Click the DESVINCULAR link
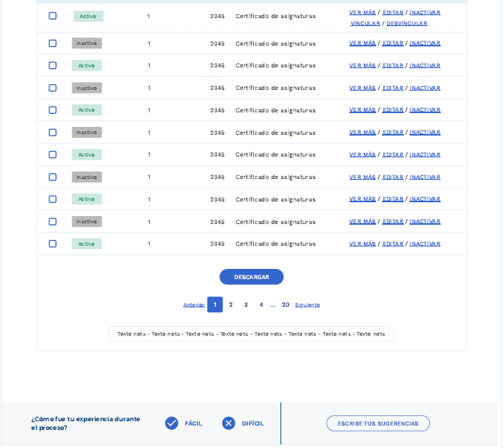Image resolution: width=503 pixels, height=448 pixels. 407,23
